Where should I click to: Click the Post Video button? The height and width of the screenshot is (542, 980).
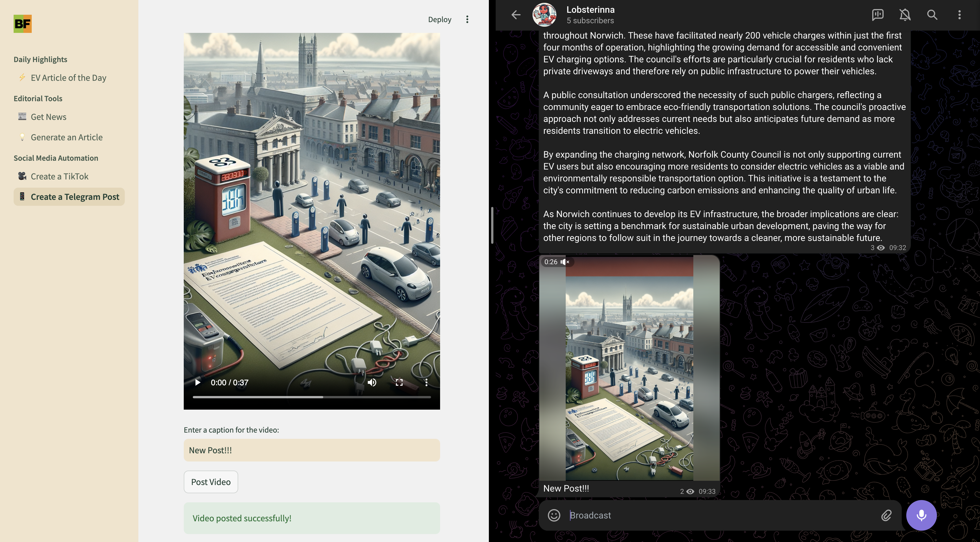pyautogui.click(x=211, y=482)
